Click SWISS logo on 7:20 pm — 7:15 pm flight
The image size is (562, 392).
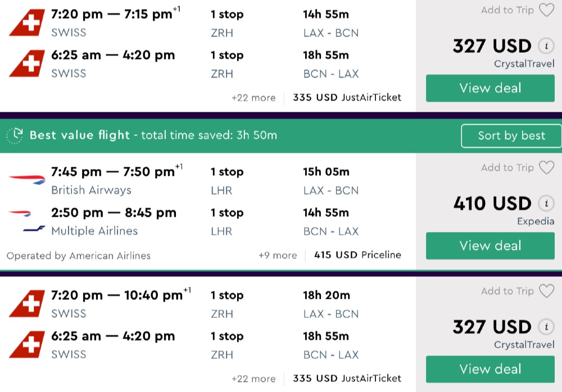click(x=26, y=22)
